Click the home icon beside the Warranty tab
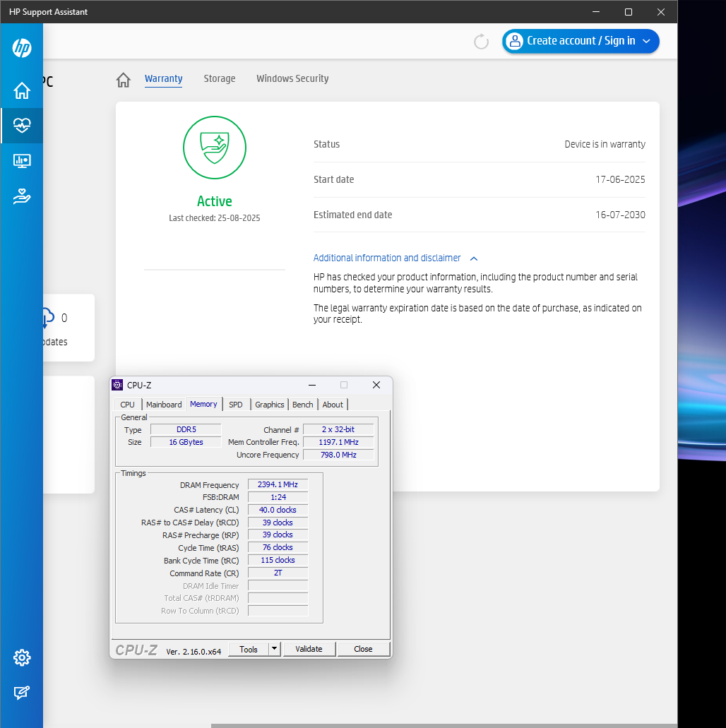The image size is (726, 728). tap(124, 80)
